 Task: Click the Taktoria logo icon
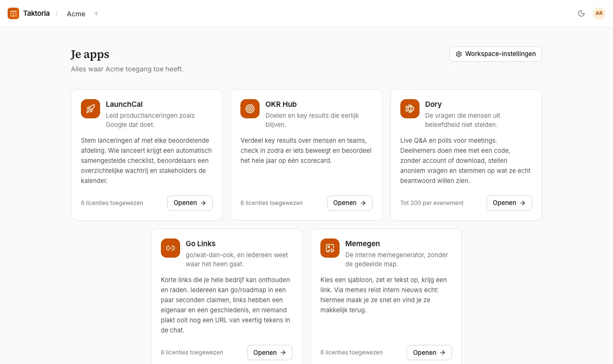tap(13, 13)
